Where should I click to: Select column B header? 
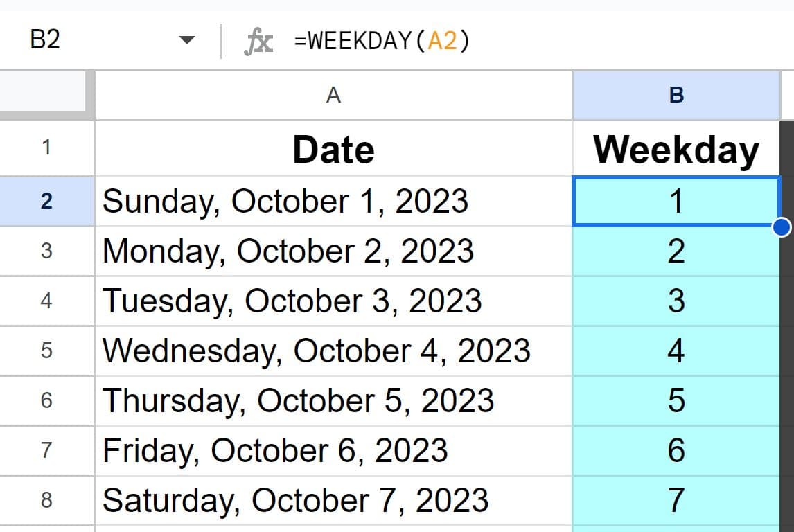coord(676,95)
